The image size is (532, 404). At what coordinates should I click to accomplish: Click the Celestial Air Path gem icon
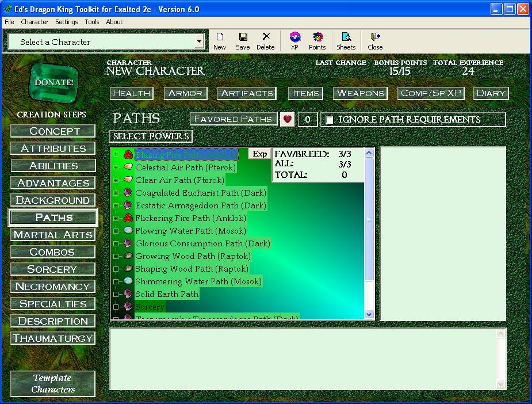(x=128, y=167)
